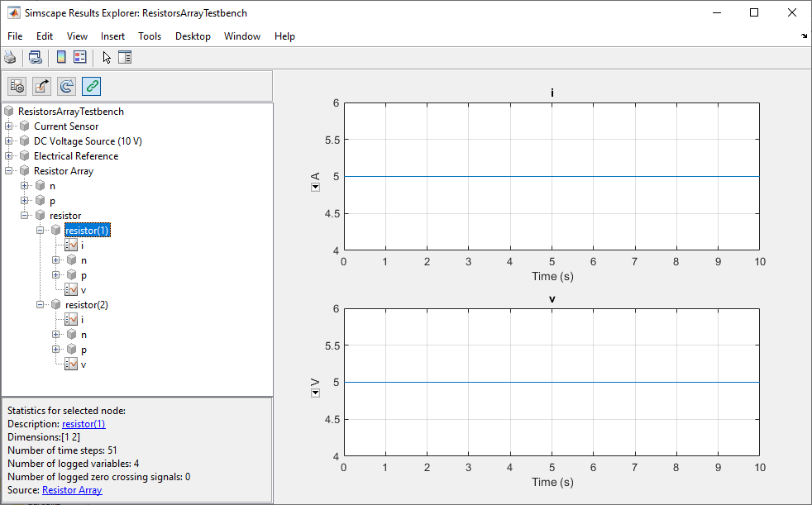Select the ResistorsArrayTestbench root node
The image size is (812, 505).
(x=71, y=112)
